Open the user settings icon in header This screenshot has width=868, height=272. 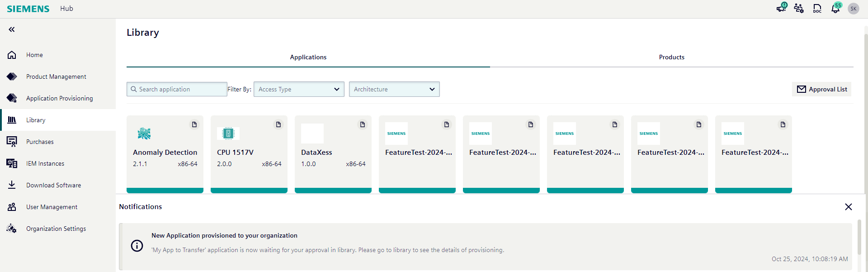799,9
